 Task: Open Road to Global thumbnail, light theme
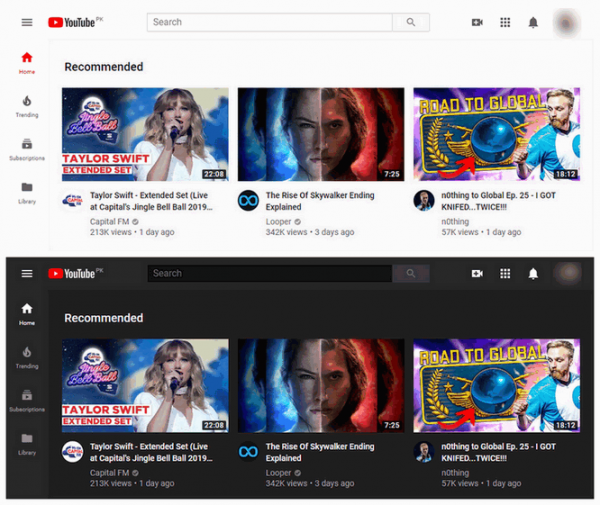497,134
